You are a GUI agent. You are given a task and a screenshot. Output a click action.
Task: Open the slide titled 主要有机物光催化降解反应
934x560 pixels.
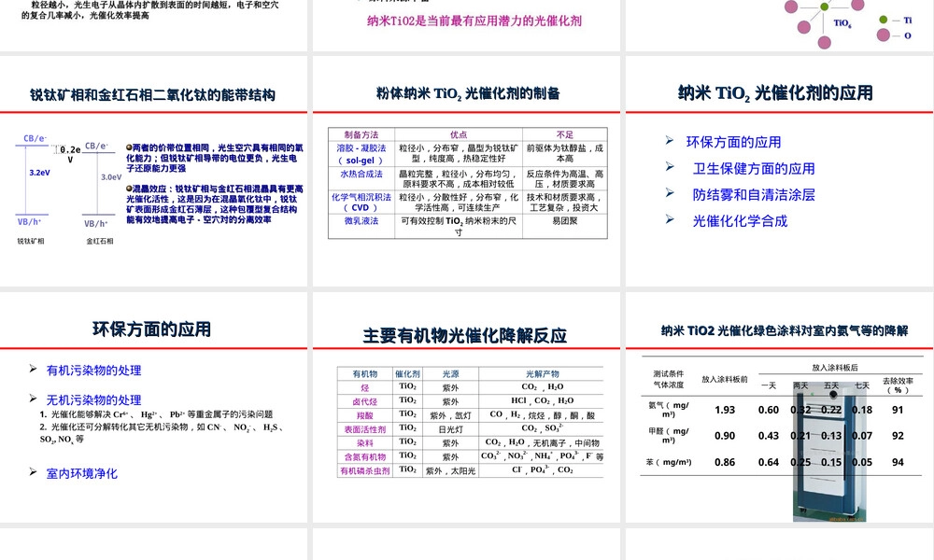click(x=466, y=408)
